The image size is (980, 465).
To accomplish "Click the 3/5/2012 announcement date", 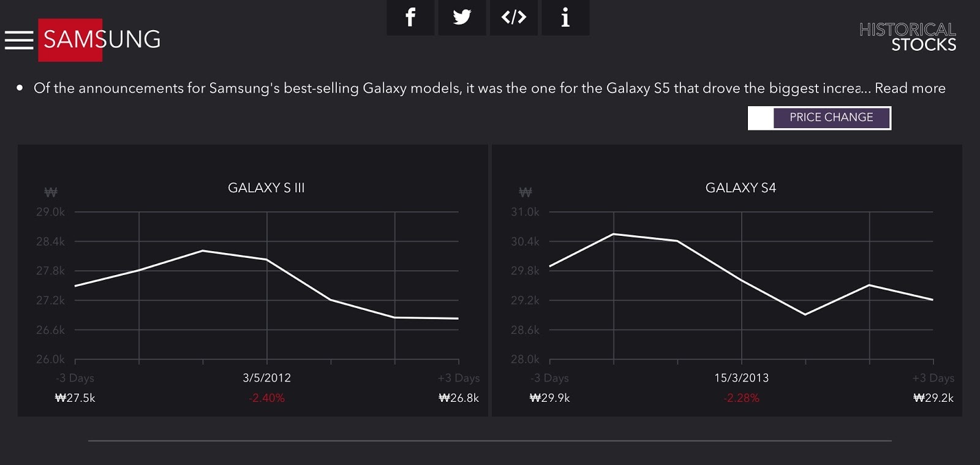I will click(266, 378).
